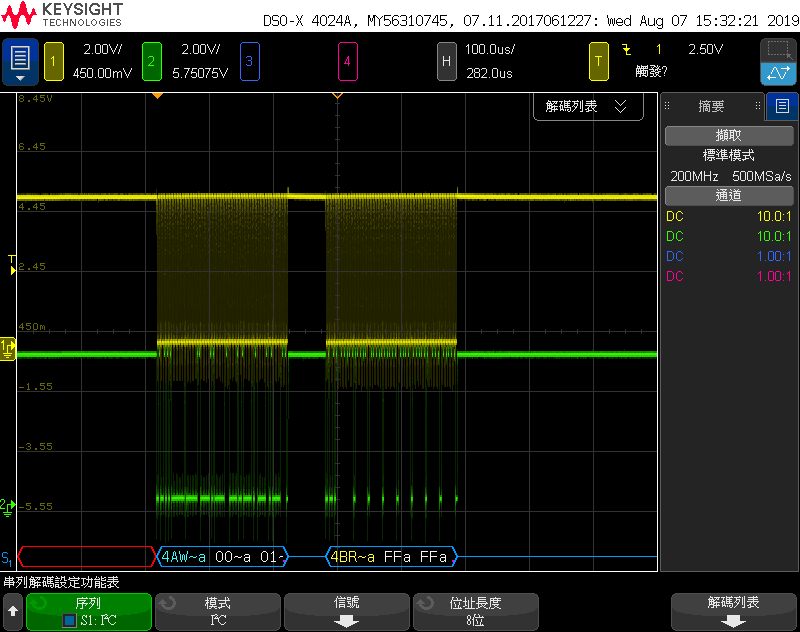800x632 pixels.
Task: Click the 位址長度 8位 softkey
Action: coord(476,612)
